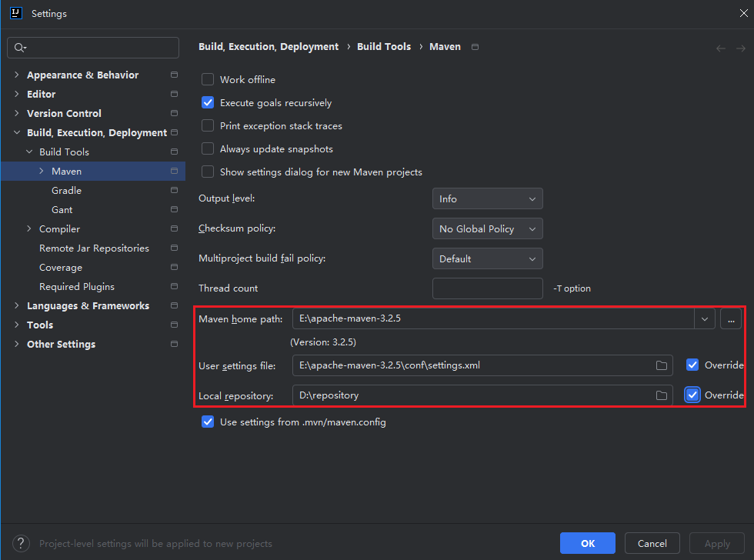
Task: Click project-level icon beside Appearance & Behavior
Action: point(174,75)
